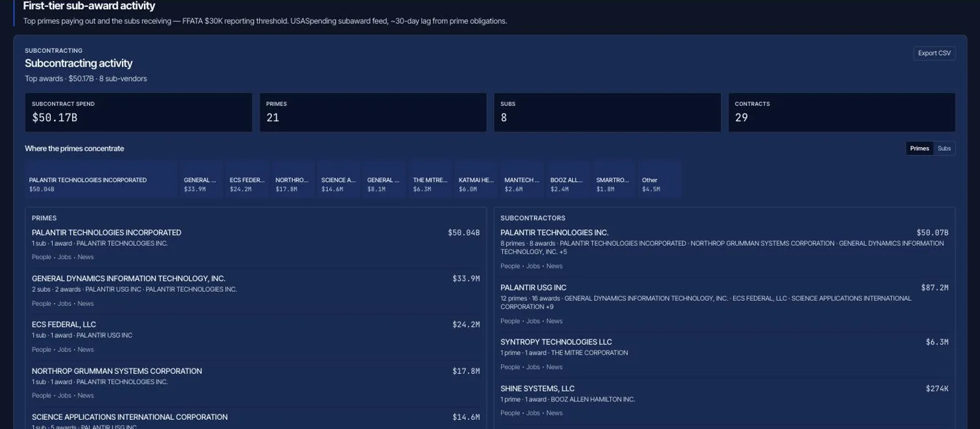Select the MITRE treemap block
Viewport: 980px width, 429px height.
[x=431, y=179]
